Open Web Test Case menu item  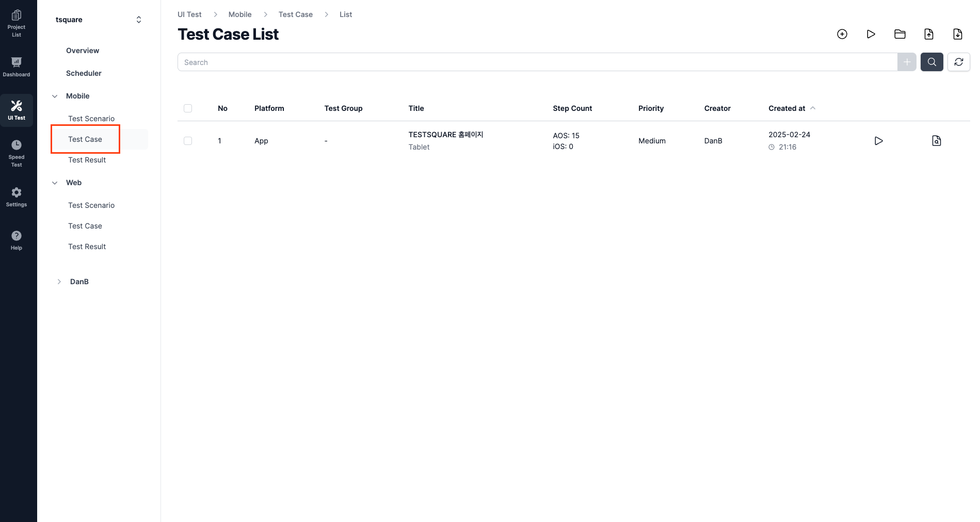tap(85, 226)
